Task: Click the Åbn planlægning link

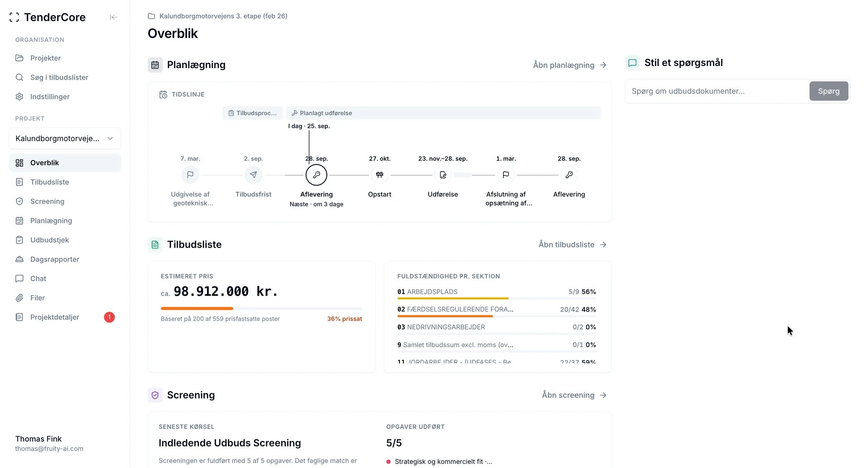Action: [570, 65]
